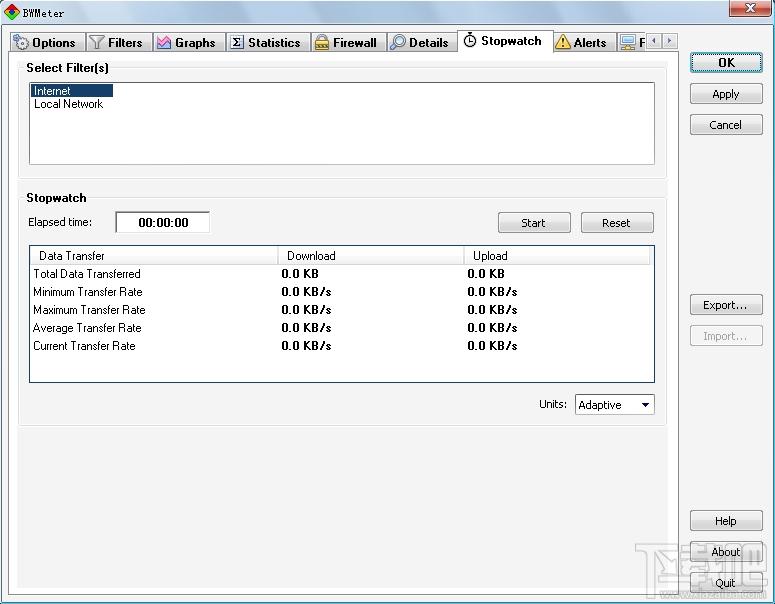Reset the stopwatch

tap(617, 223)
